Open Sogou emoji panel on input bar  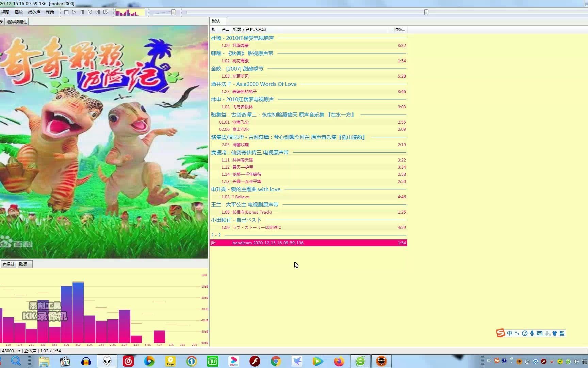point(525,333)
